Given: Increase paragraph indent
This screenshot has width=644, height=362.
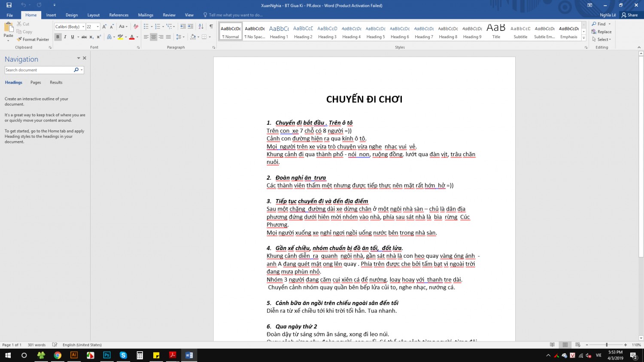Looking at the screenshot, I should coord(190,27).
